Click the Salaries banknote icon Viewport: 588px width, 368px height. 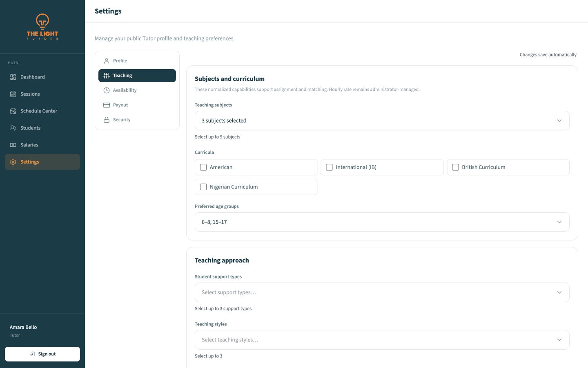pos(13,145)
